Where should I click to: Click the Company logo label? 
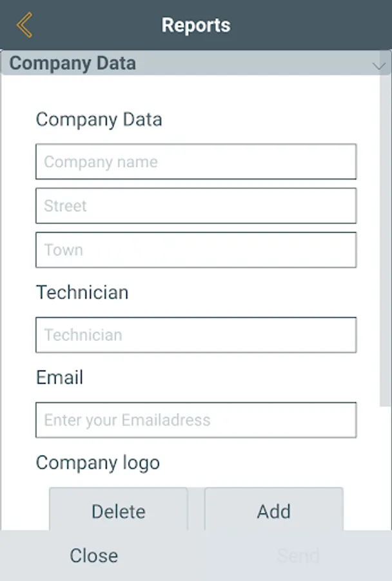click(x=97, y=463)
